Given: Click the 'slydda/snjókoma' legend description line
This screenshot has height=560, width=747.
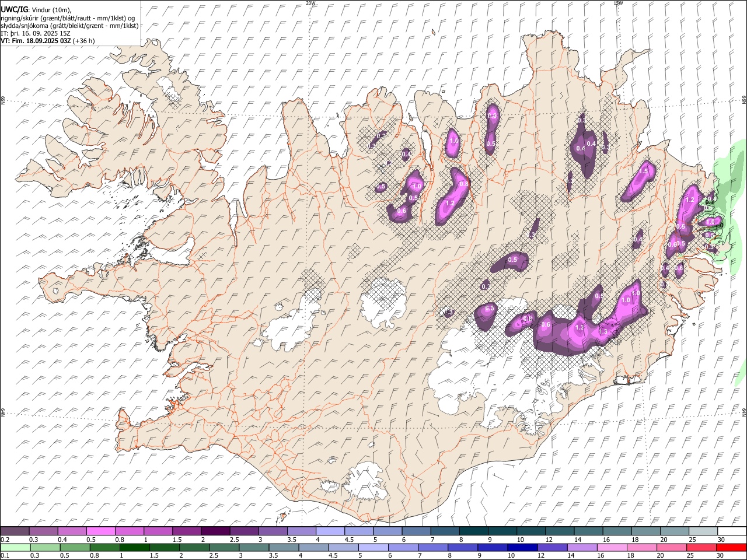Looking at the screenshot, I should 70,26.
